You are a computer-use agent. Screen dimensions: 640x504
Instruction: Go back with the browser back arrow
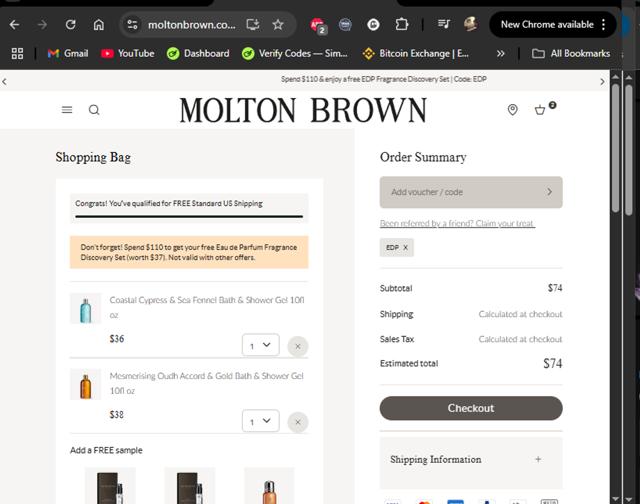point(15,25)
